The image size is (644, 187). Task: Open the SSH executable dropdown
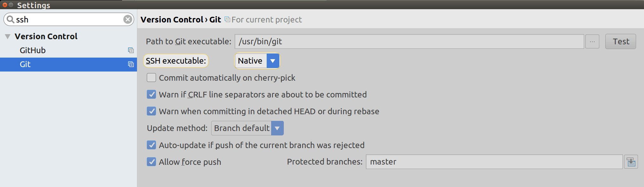[x=273, y=61]
